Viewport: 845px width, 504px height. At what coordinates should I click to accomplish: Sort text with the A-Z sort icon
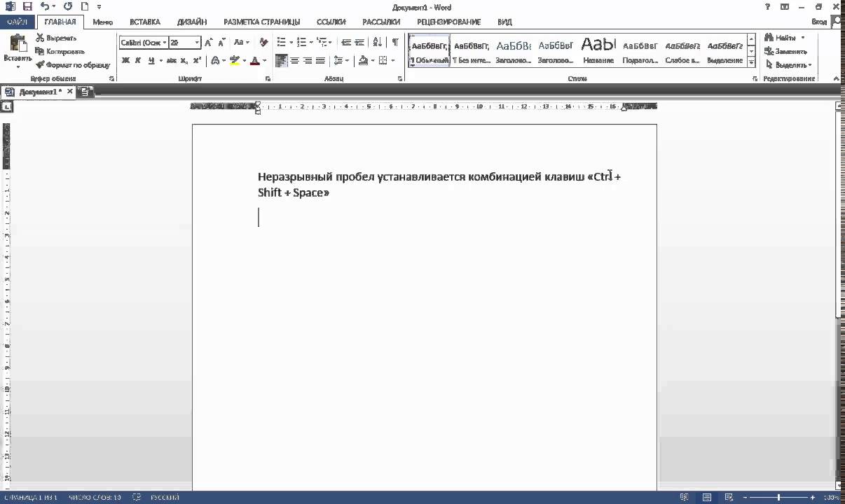click(378, 43)
